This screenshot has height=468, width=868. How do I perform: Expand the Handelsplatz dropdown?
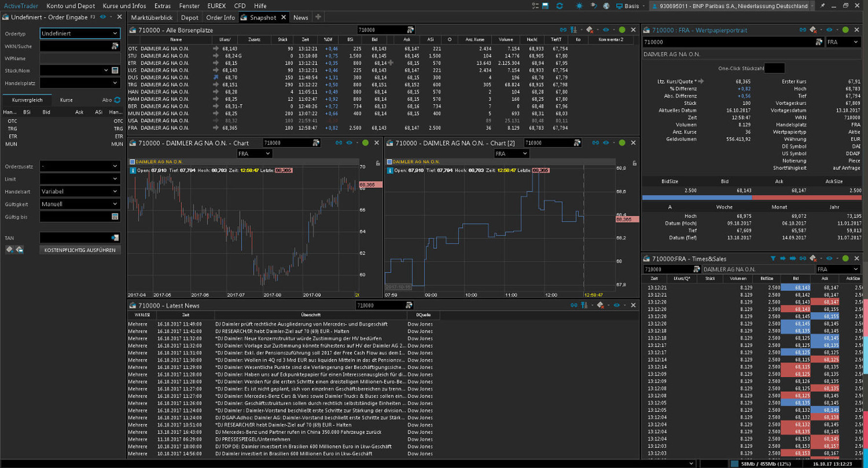point(80,83)
